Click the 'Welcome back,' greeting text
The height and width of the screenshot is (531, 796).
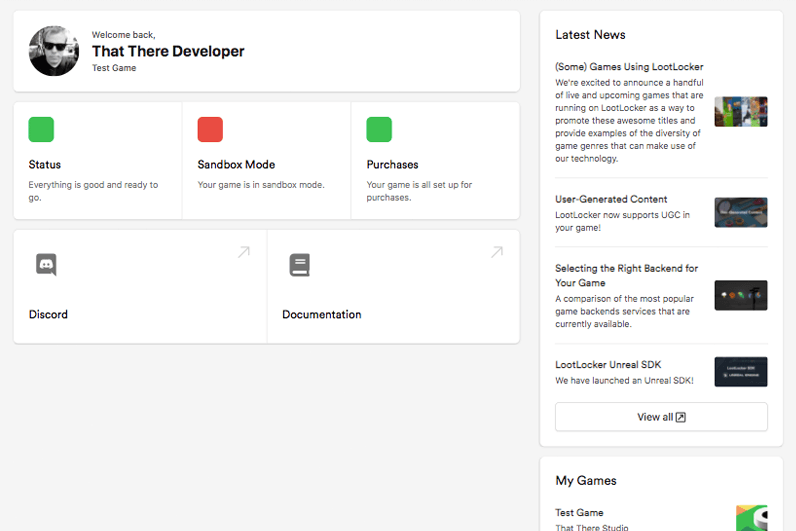click(123, 35)
